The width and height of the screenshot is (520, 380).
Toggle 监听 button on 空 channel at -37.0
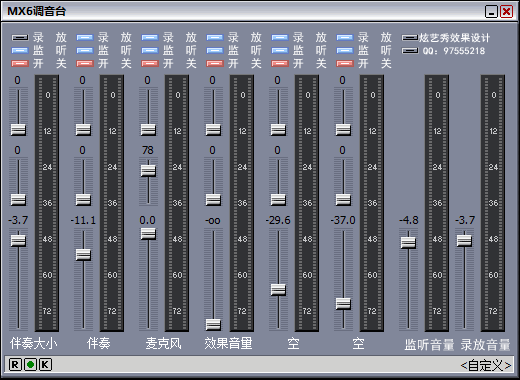[x=345, y=51]
